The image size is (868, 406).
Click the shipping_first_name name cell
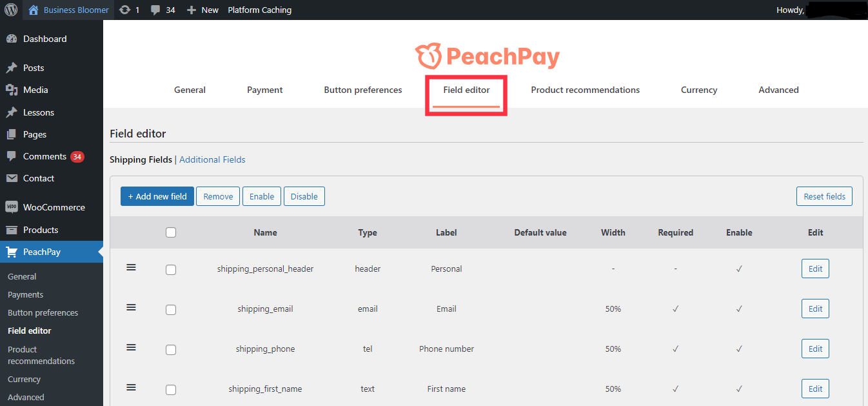(265, 389)
